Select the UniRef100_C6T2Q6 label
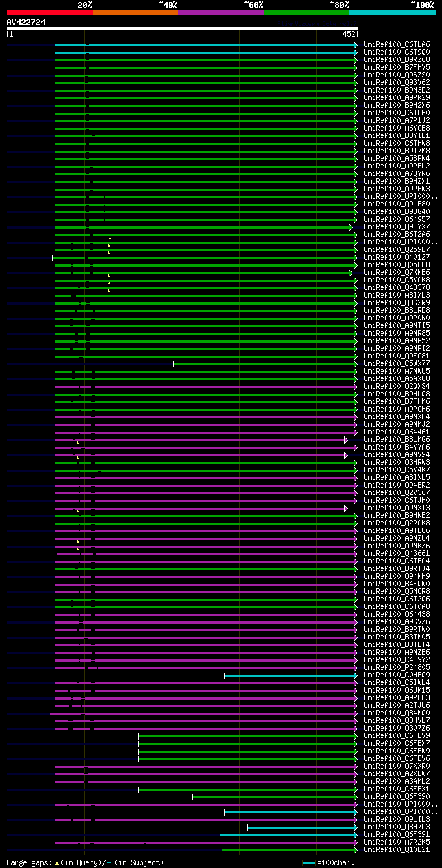442x868 pixels. tap(396, 599)
